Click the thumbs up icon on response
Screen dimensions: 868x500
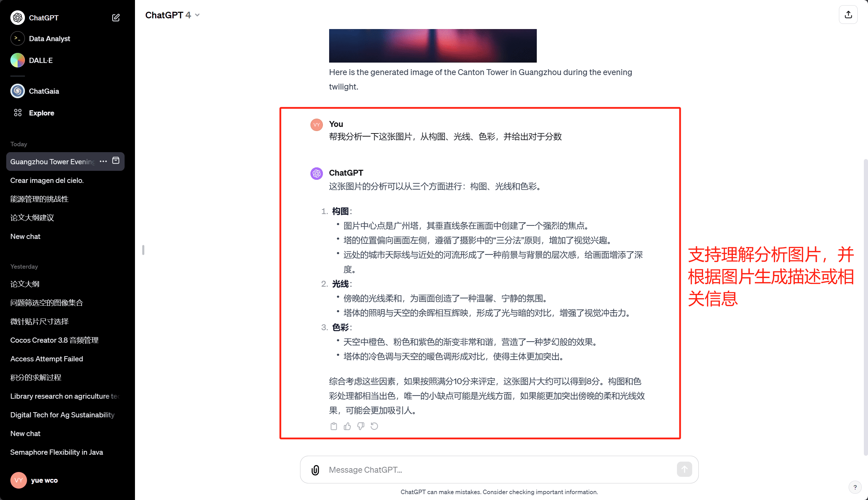coord(347,426)
